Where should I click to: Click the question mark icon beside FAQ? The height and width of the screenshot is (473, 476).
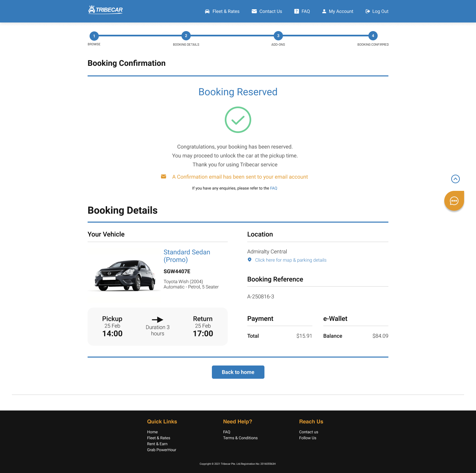point(297,11)
